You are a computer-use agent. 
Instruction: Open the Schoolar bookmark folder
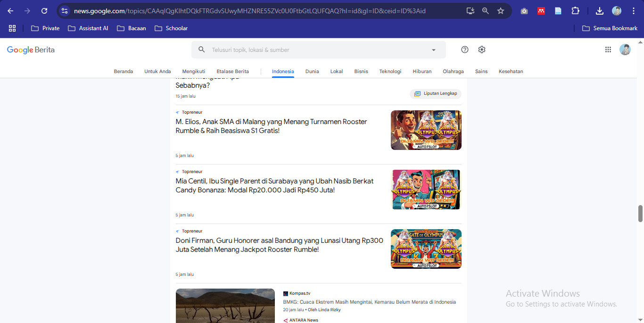[171, 28]
